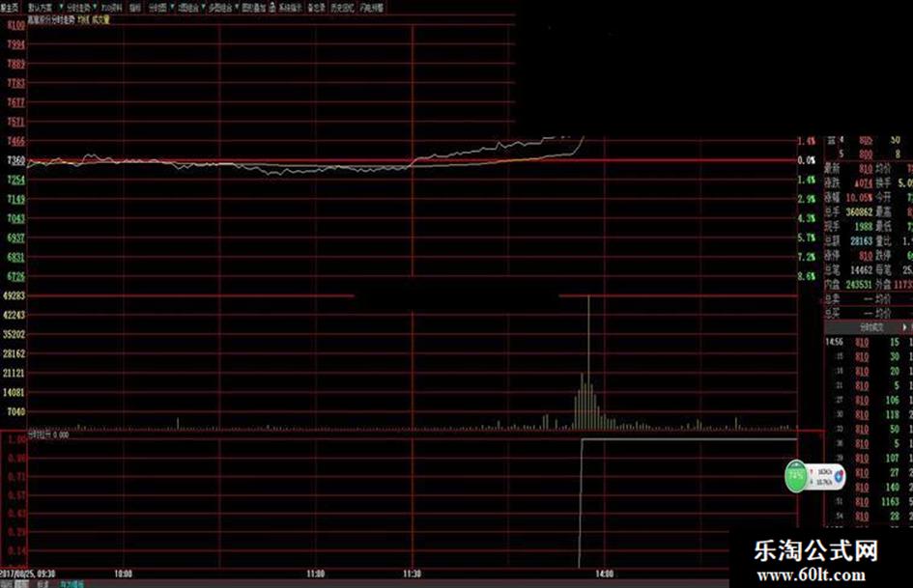Image resolution: width=913 pixels, height=588 pixels.
Task: Open the dropdown arrow after the first toolbar label
Action: [61, 7]
